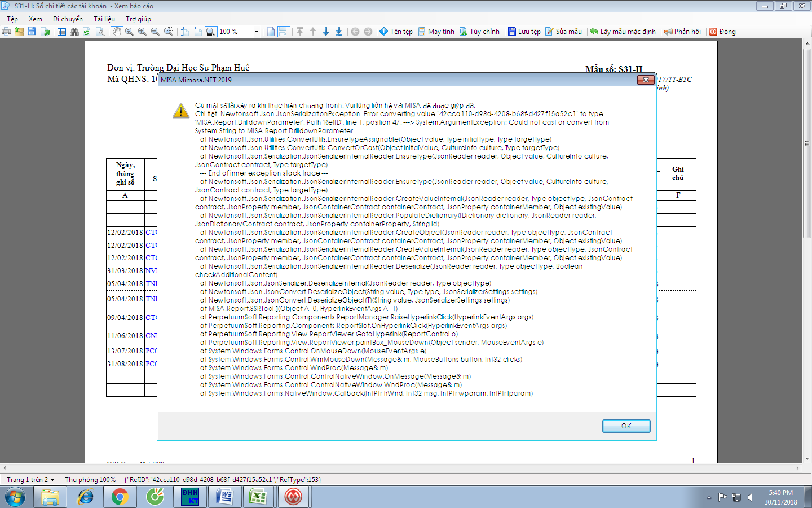Viewport: 812px width, 508px height.
Task: Click the page setup wrench icon
Action: point(100,32)
